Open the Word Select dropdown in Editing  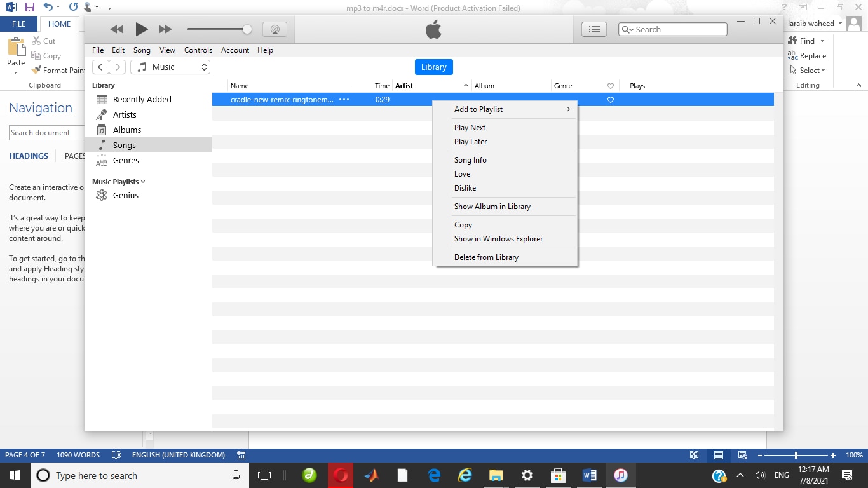tap(808, 71)
